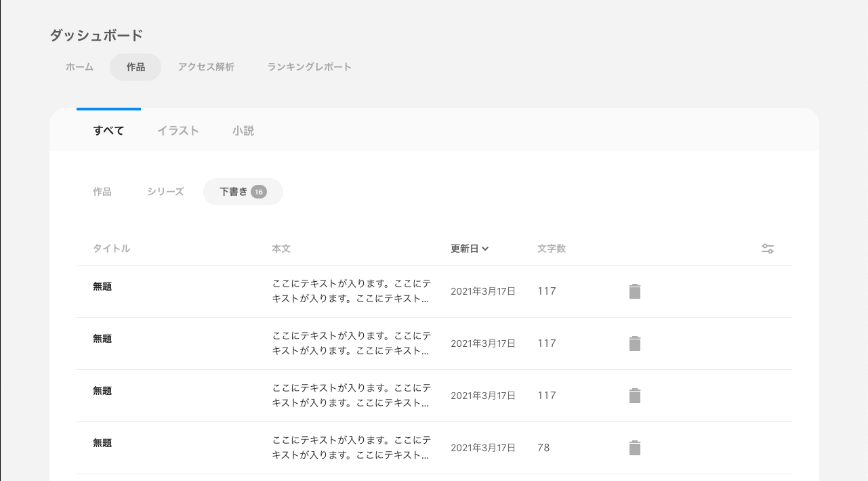The height and width of the screenshot is (481, 868).
Task: View the シリーズ list
Action: (x=166, y=192)
